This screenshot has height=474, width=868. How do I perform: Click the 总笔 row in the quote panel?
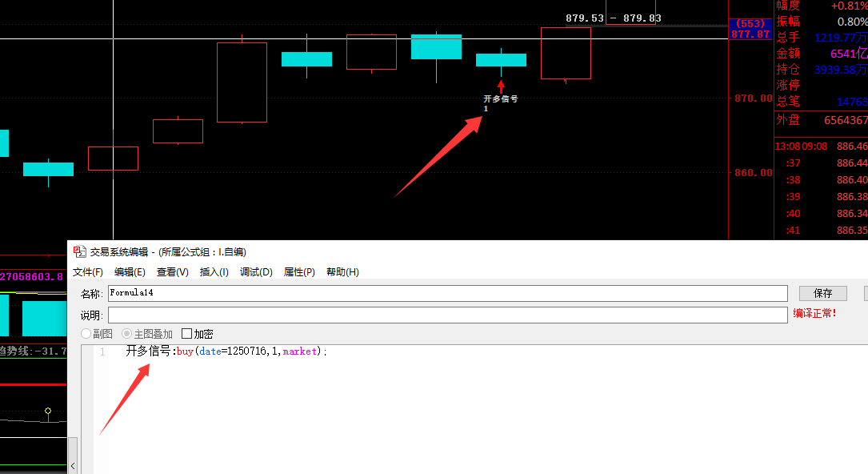(822, 102)
